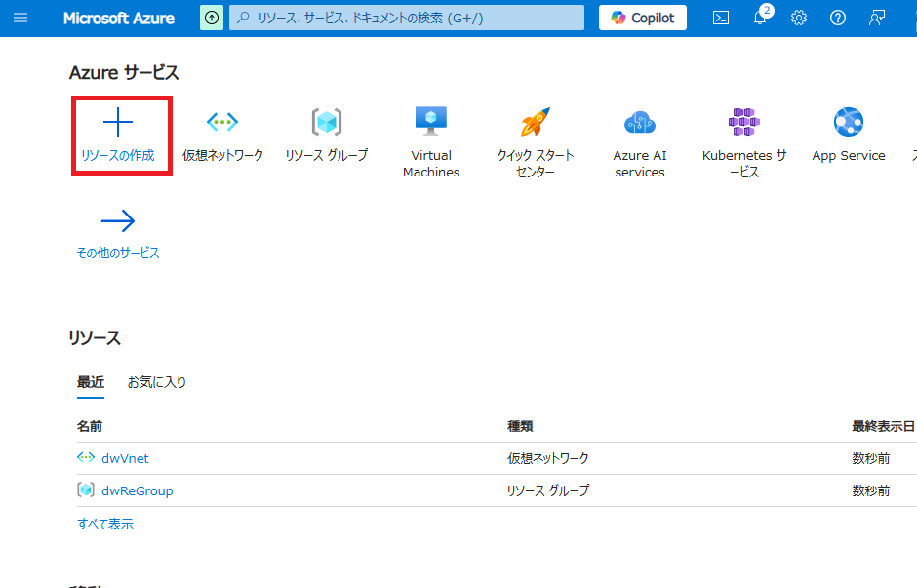Open the dwVnet resource link

click(x=125, y=459)
